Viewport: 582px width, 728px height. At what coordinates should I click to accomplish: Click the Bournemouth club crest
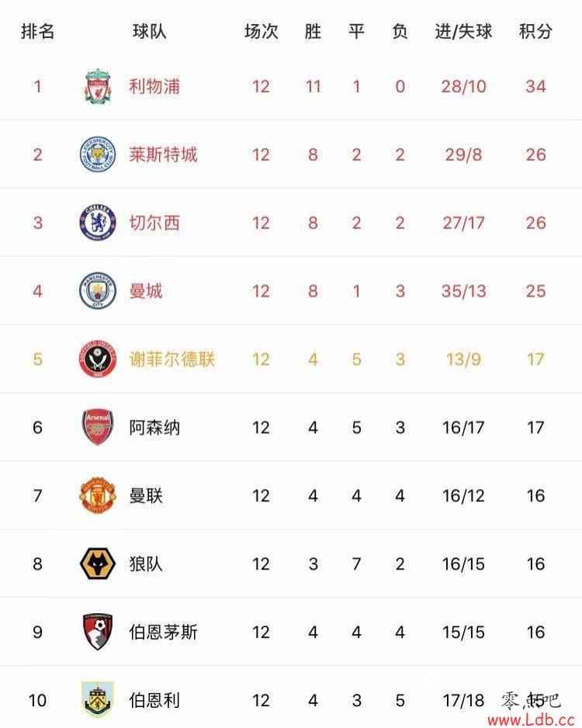tap(98, 632)
